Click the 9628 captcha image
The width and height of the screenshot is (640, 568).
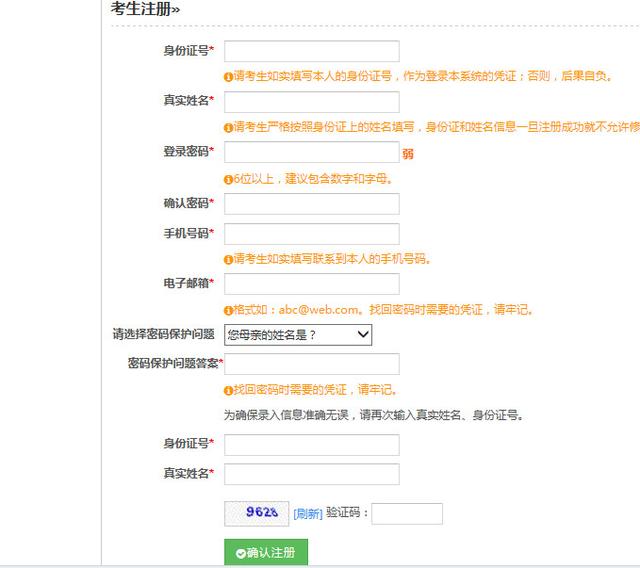[256, 513]
